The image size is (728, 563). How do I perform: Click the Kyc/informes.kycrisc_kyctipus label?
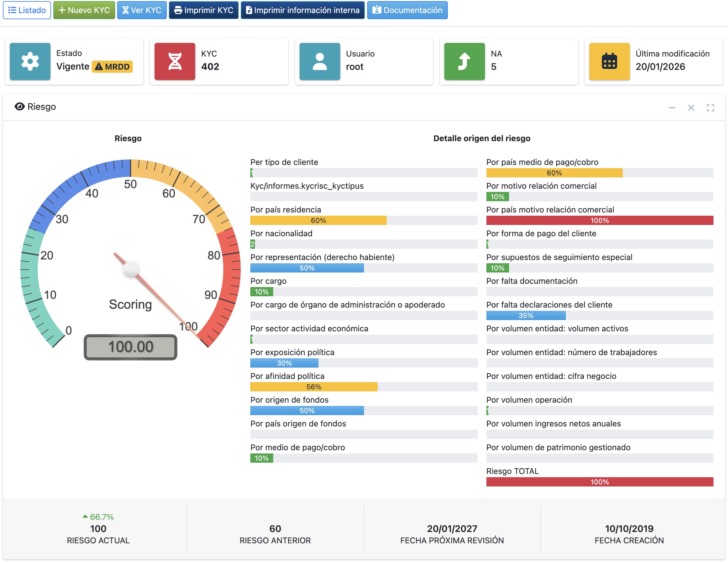coord(307,186)
